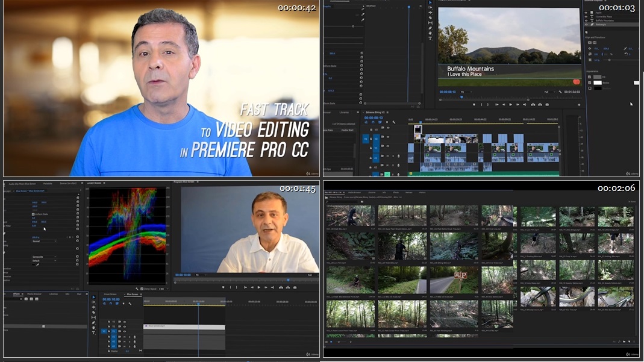The height and width of the screenshot is (362, 644).
Task: Step back one frame under the Blue Screen monitor
Action: tap(252, 287)
